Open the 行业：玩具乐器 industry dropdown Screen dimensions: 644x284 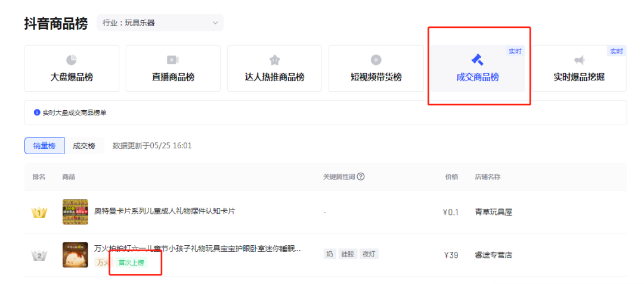[160, 23]
